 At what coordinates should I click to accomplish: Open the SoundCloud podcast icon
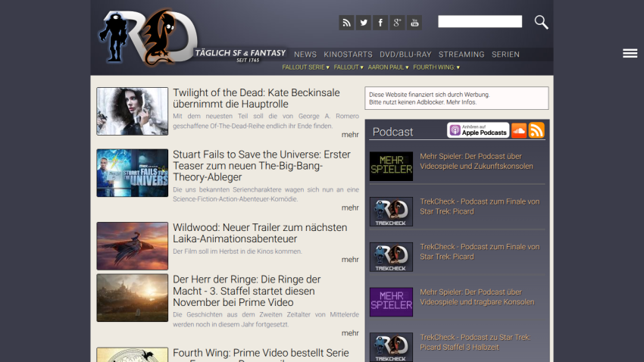(x=519, y=130)
